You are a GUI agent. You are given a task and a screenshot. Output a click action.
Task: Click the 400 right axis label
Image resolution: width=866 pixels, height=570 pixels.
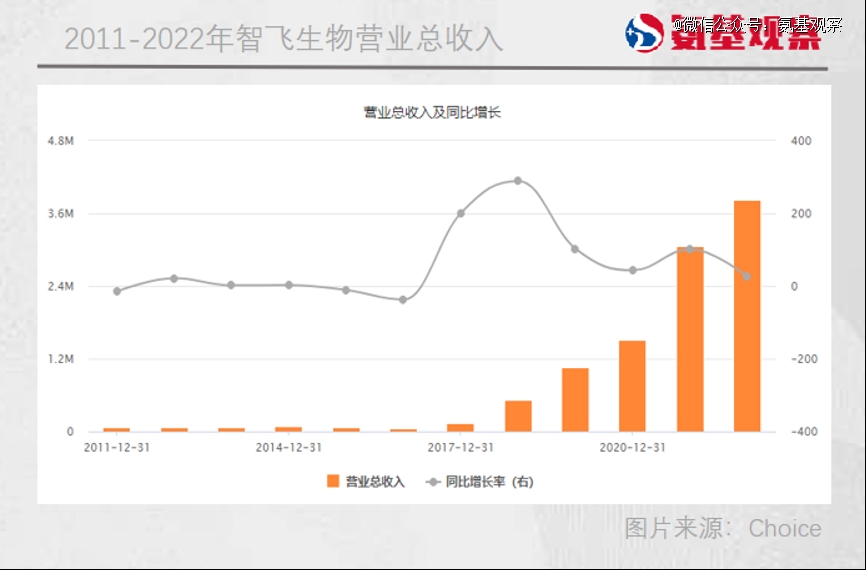801,141
